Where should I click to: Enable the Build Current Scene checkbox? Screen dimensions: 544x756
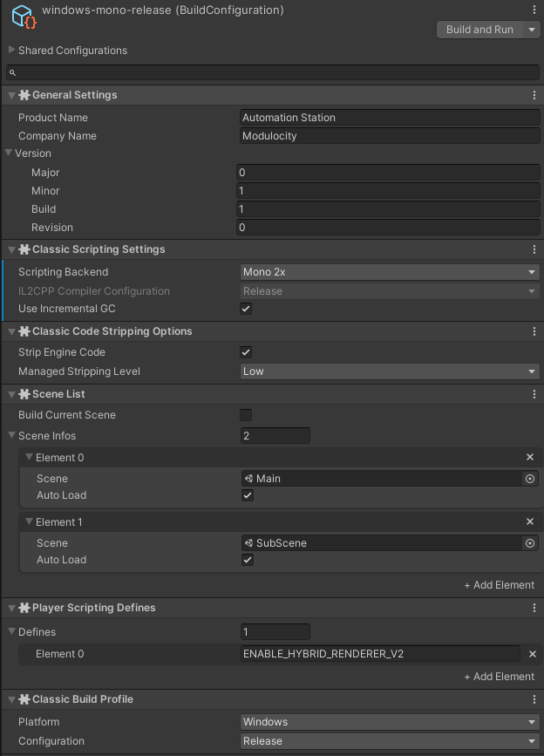(245, 415)
